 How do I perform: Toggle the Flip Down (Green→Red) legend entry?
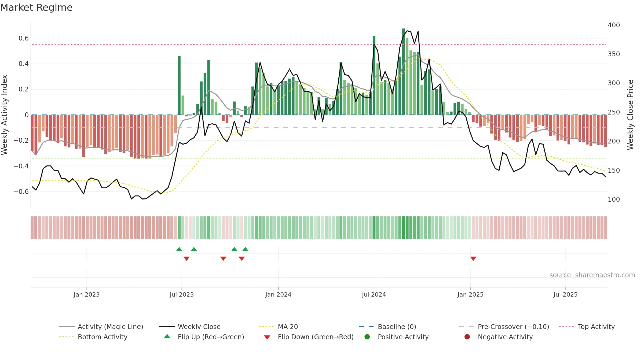tap(309, 337)
